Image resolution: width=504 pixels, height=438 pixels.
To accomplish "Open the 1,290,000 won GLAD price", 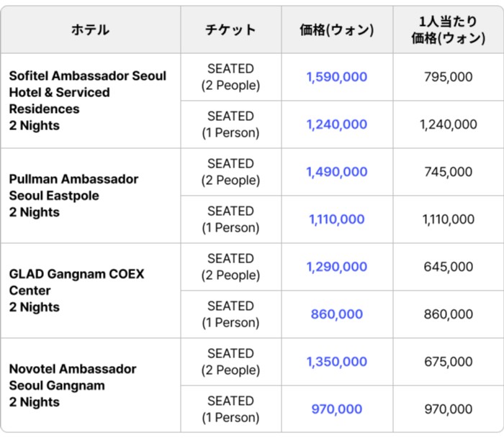I will tap(336, 267).
